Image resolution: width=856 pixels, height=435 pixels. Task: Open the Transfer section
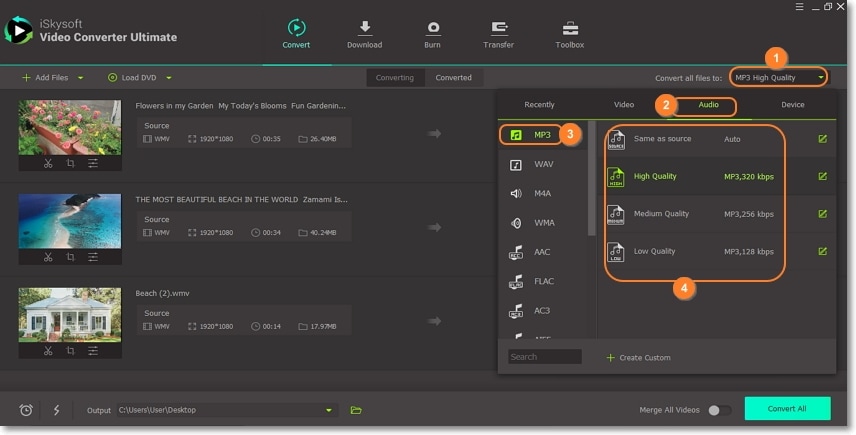click(x=498, y=34)
